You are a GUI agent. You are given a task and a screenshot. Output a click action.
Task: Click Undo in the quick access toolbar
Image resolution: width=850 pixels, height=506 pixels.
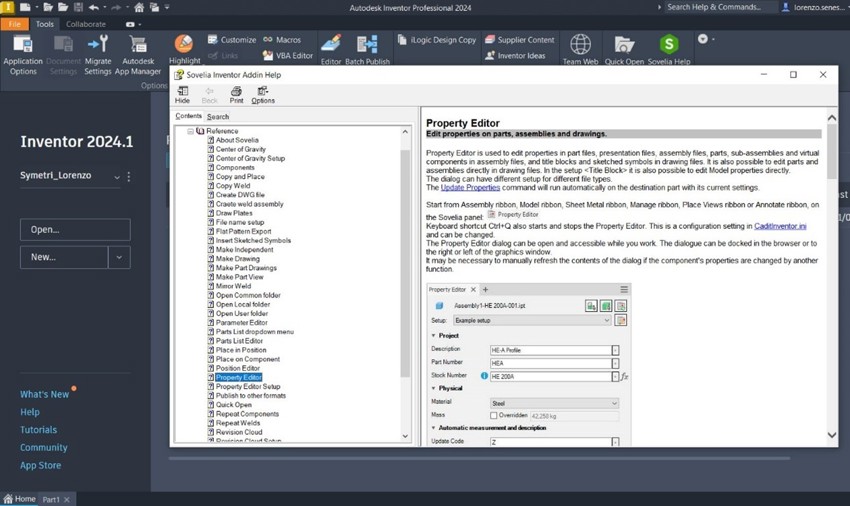pos(94,8)
